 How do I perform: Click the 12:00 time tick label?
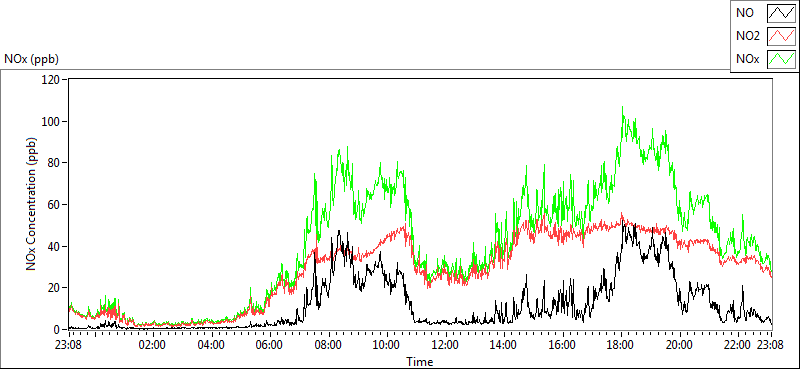pyautogui.click(x=445, y=345)
